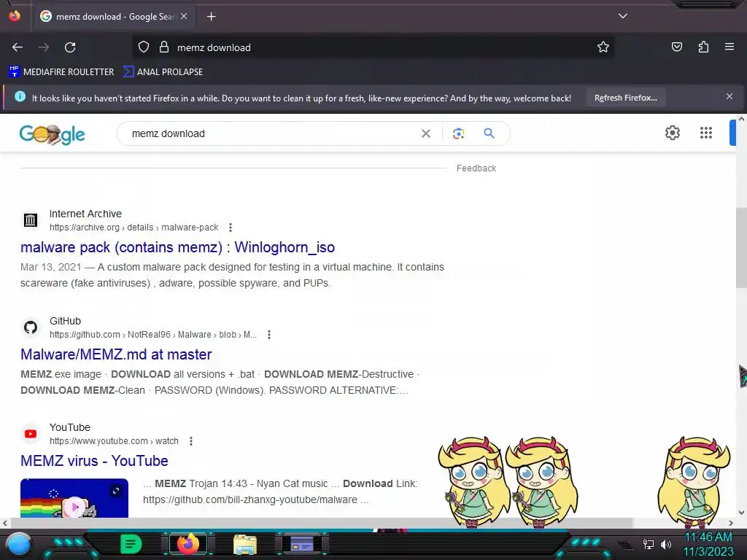The height and width of the screenshot is (560, 747).
Task: Open Save to Pocket icon
Action: click(677, 47)
